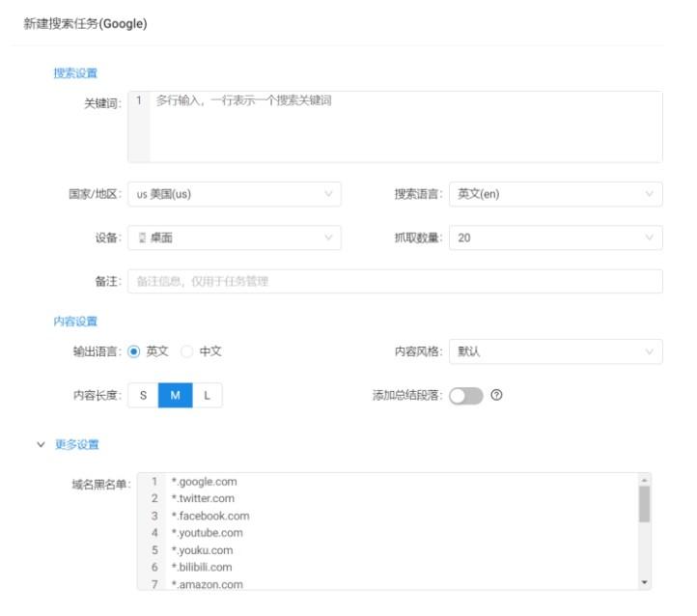697x616 pixels.
Task: Open the 搜索语言 dropdown
Action: tap(556, 194)
